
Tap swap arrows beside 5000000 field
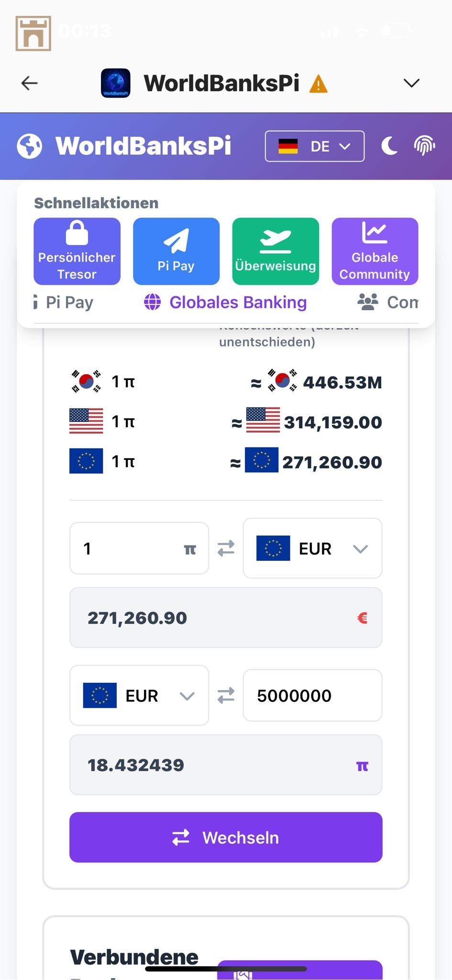(x=226, y=695)
